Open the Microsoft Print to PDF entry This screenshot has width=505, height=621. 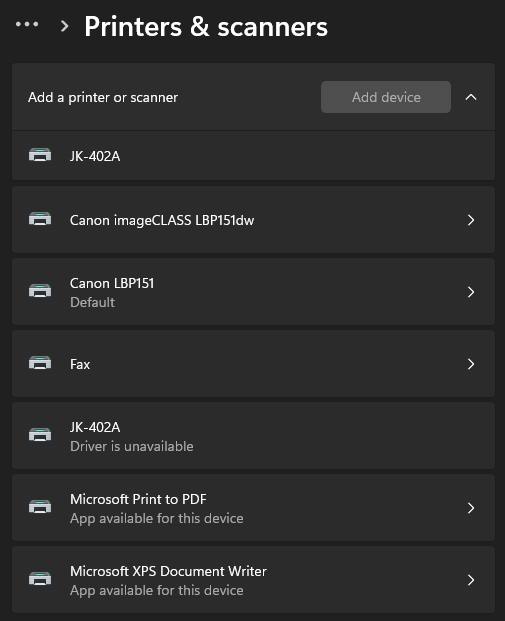(253, 508)
